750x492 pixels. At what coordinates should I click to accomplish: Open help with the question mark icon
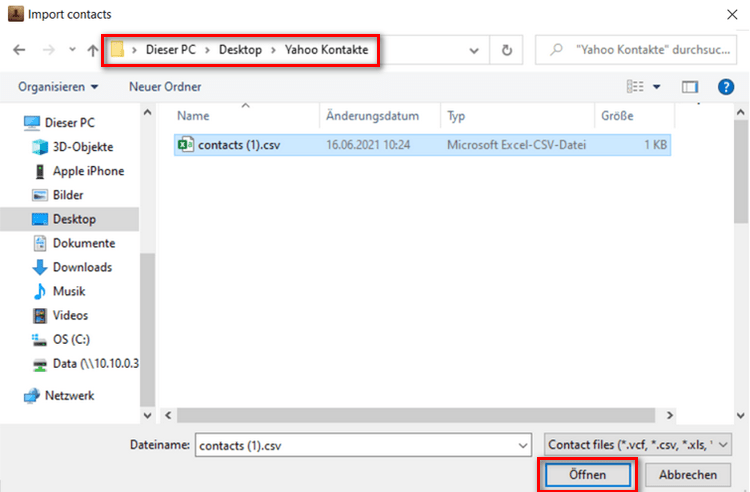click(x=726, y=87)
